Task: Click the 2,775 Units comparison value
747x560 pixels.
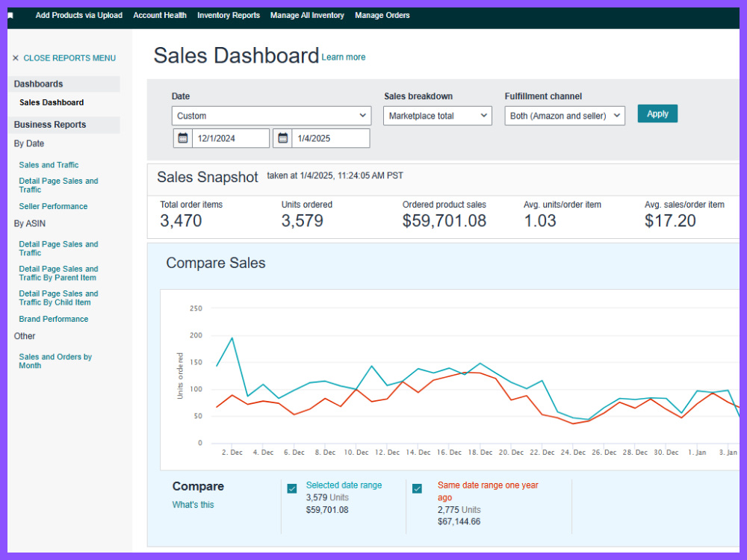Action: coord(459,510)
